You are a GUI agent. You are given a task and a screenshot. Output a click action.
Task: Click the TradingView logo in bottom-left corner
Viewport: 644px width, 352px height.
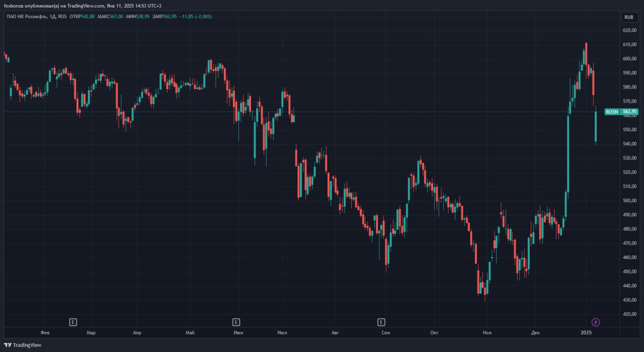[23, 345]
